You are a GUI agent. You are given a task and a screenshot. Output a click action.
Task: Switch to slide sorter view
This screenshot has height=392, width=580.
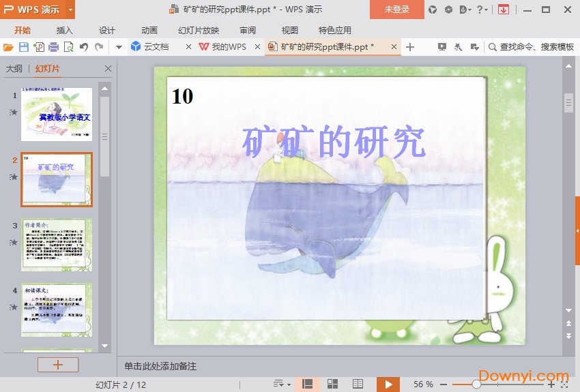pos(332,384)
